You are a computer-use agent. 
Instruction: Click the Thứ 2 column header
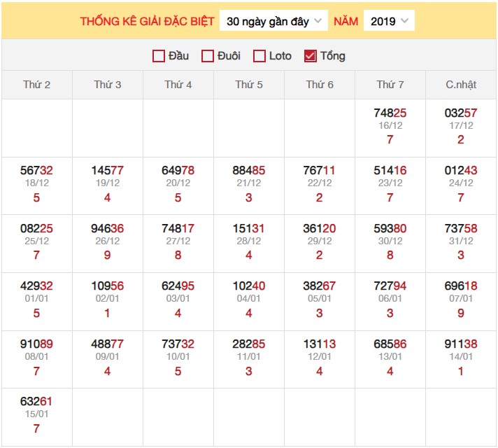point(37,85)
